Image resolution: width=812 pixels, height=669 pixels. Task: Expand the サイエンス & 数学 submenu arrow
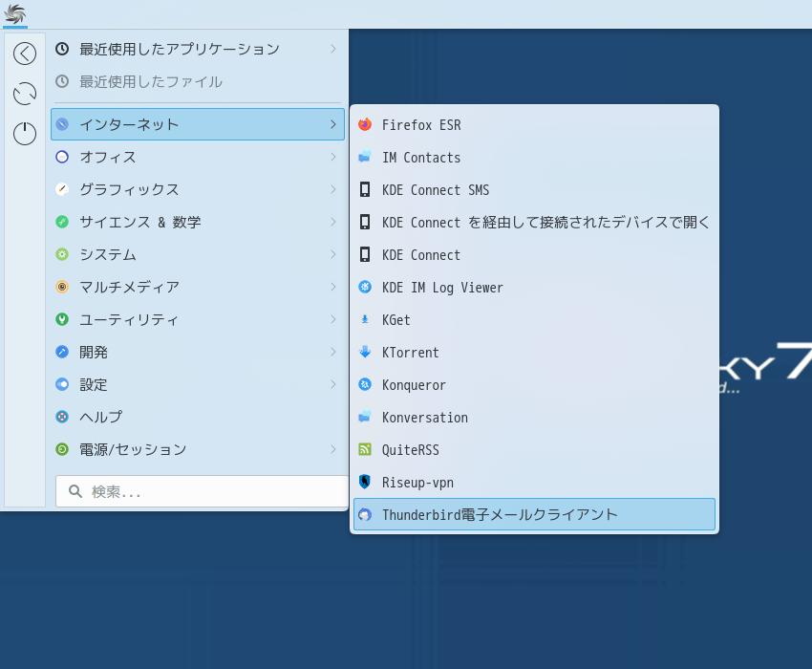(333, 222)
